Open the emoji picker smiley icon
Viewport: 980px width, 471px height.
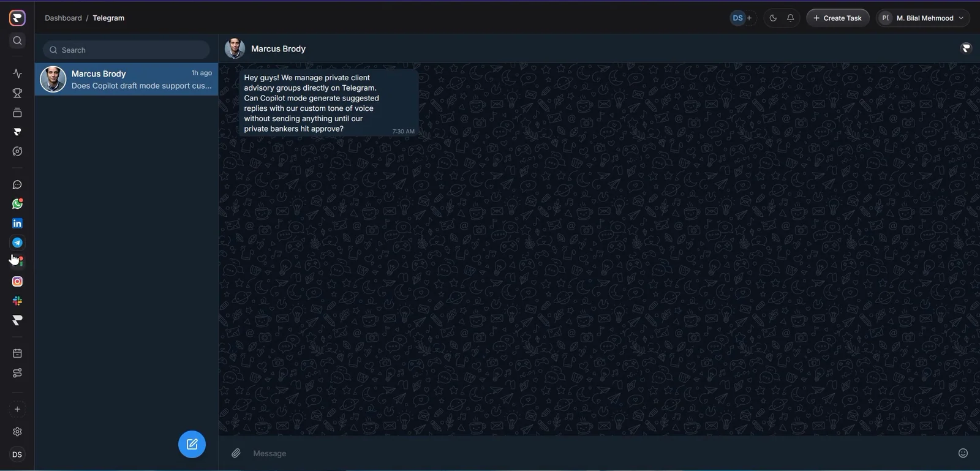tap(963, 453)
